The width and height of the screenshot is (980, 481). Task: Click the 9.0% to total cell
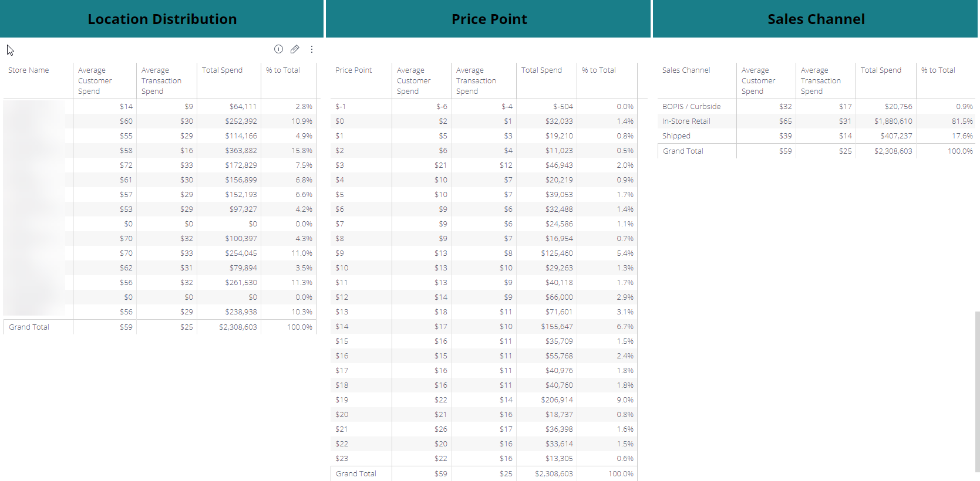625,400
